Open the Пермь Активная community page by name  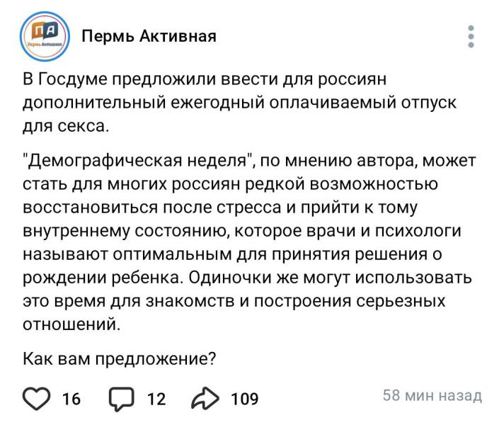pos(149,36)
